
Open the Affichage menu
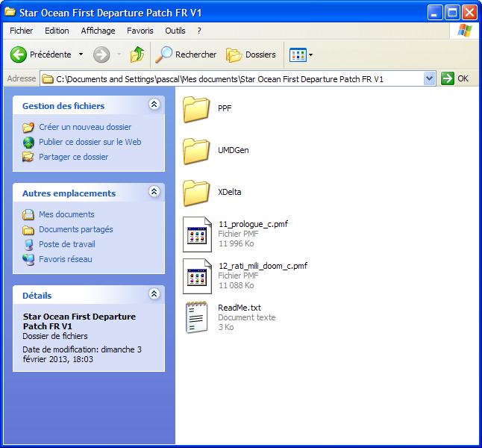[x=98, y=31]
